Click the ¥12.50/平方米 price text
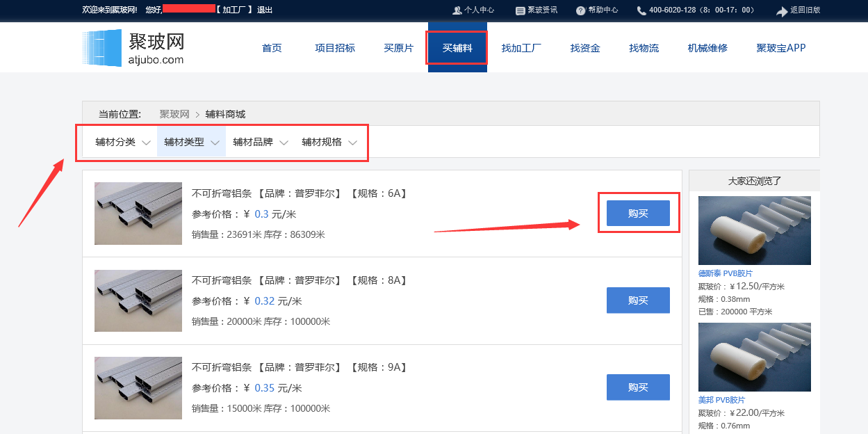This screenshot has width=868, height=434. tap(758, 287)
